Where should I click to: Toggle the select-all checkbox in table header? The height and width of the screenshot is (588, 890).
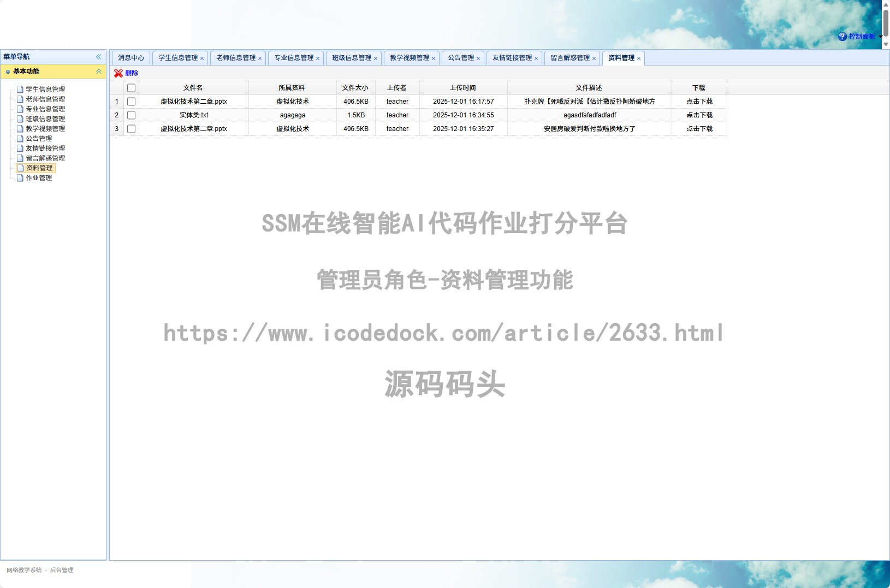click(x=131, y=87)
